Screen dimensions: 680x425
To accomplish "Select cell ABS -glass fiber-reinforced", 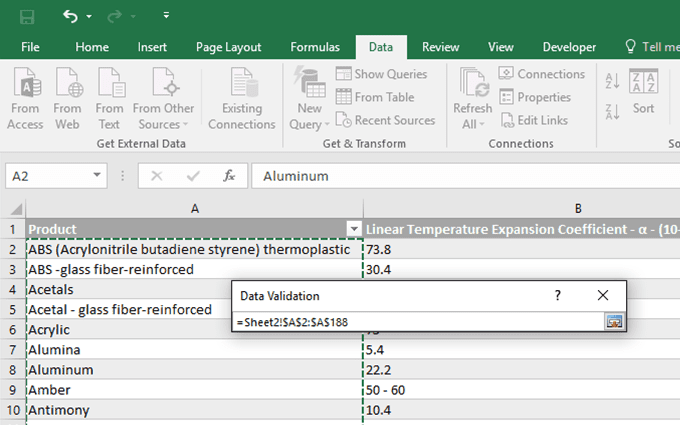I will click(194, 269).
